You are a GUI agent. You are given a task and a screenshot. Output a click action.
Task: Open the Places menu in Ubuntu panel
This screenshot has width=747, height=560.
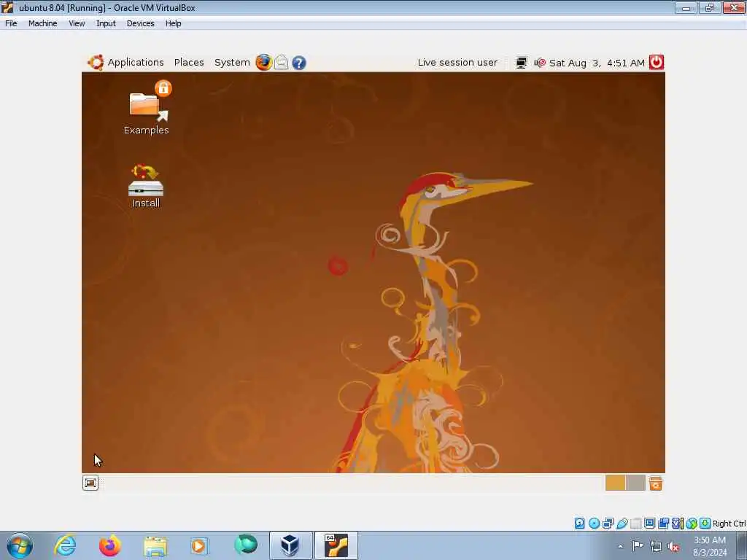(189, 63)
